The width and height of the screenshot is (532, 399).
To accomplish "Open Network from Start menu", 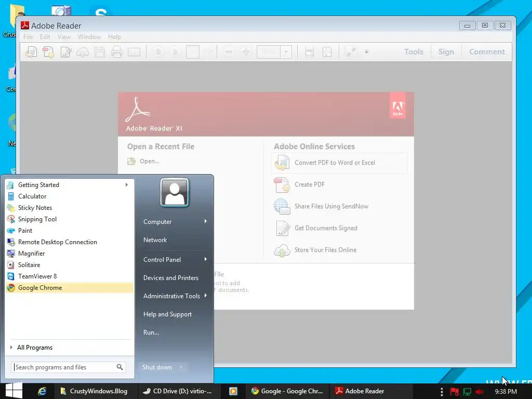I will (x=155, y=240).
